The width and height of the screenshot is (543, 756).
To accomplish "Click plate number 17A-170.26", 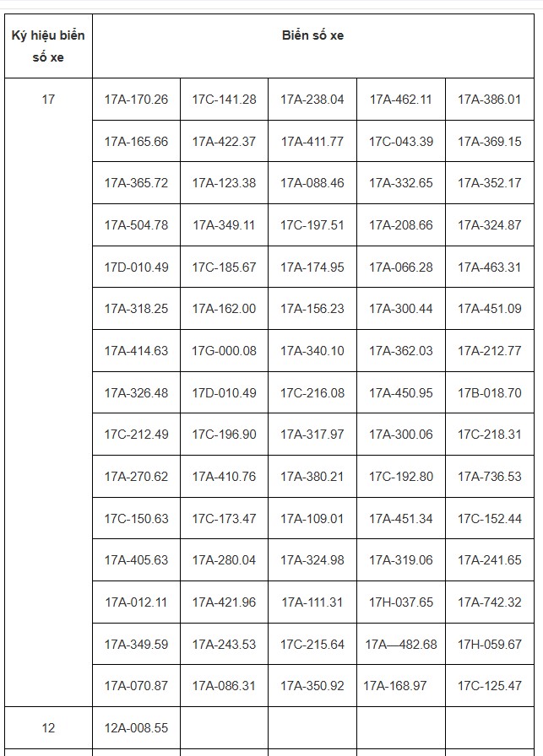I will pyautogui.click(x=136, y=100).
